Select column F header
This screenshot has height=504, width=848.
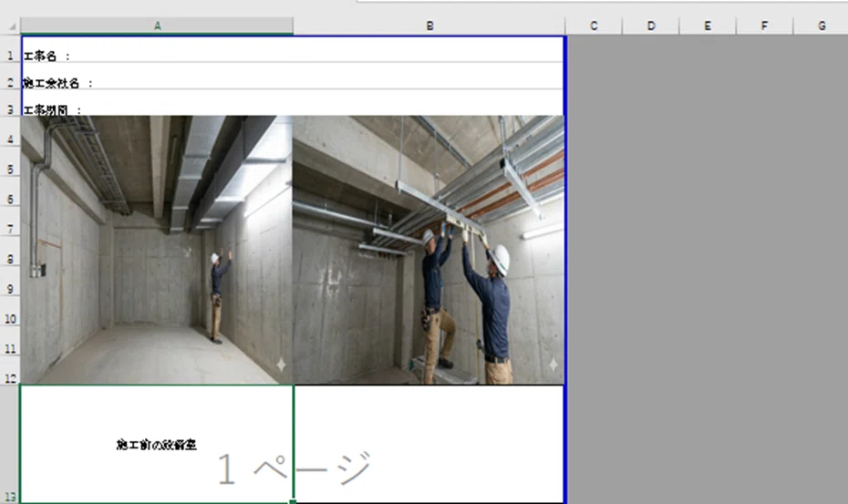click(764, 26)
